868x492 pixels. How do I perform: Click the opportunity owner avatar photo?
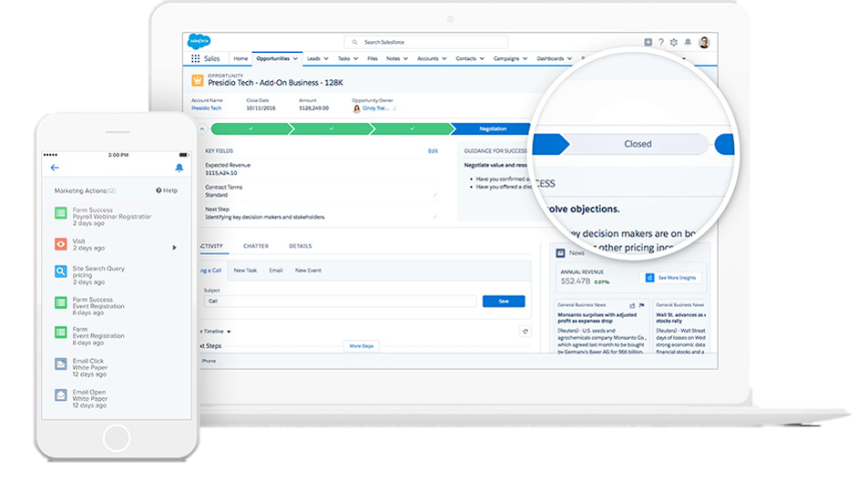pyautogui.click(x=356, y=108)
